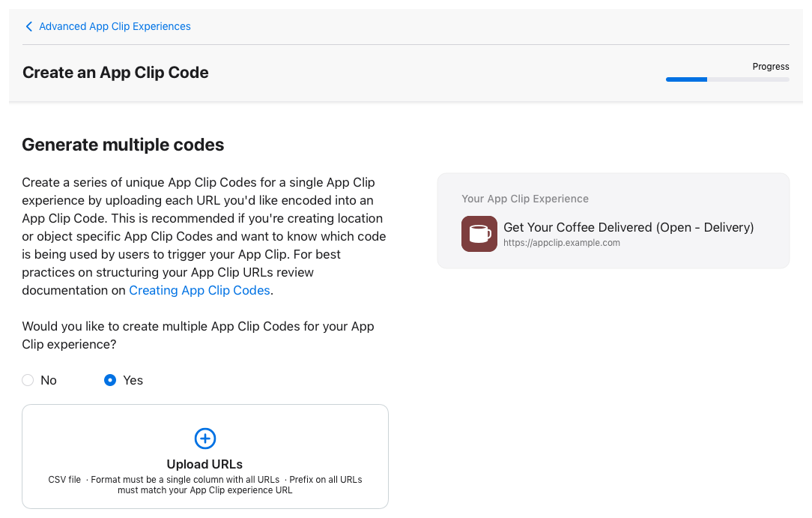Click the Get Your Coffee Delivered experience entry
This screenshot has width=812, height=518.
pyautogui.click(x=630, y=227)
